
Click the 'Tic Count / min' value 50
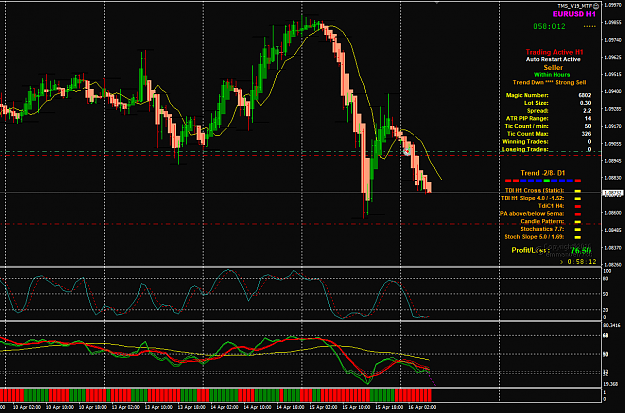point(588,126)
